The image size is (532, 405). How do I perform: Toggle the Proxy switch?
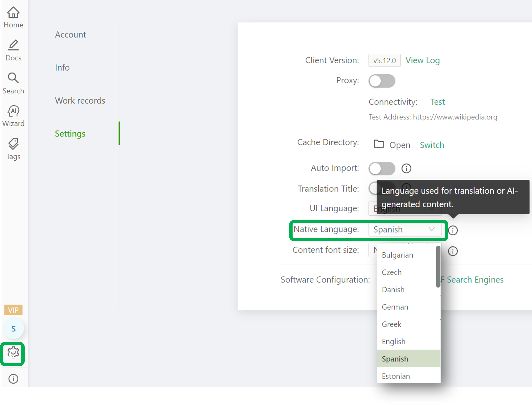382,81
